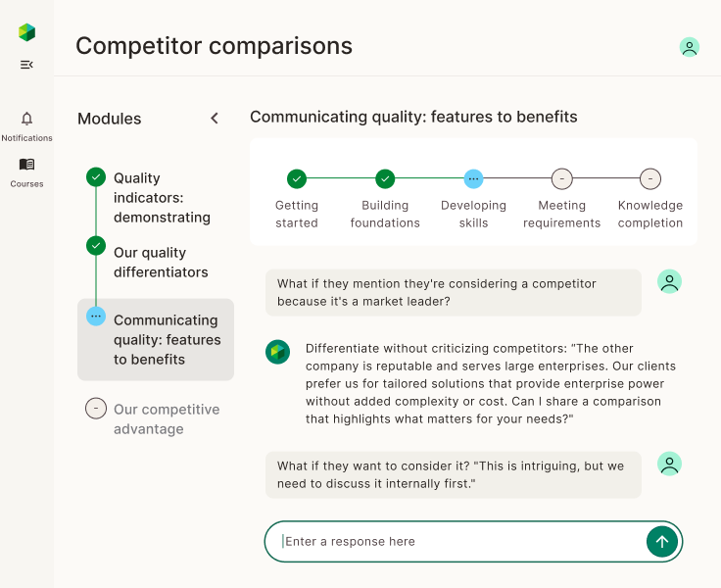Open Our competitive advantage module
Screen dimensions: 721x588
(166, 419)
